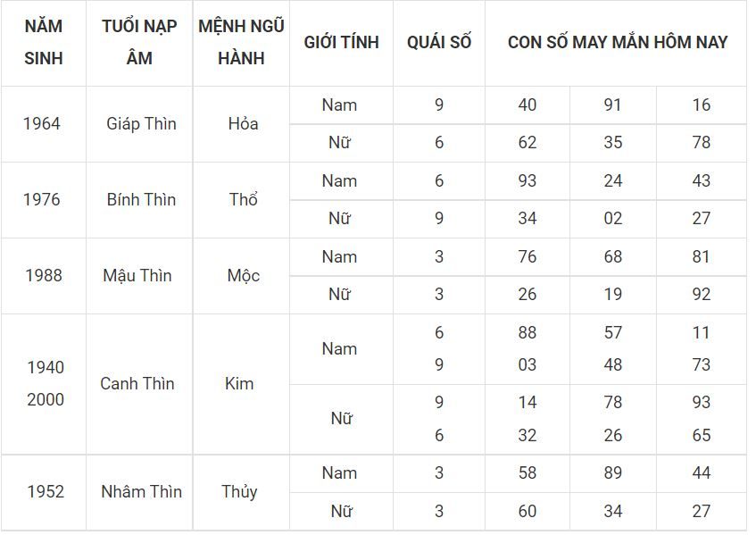Select the GIỚI TÍNH column header
The width and height of the screenshot is (756, 535).
click(x=341, y=43)
